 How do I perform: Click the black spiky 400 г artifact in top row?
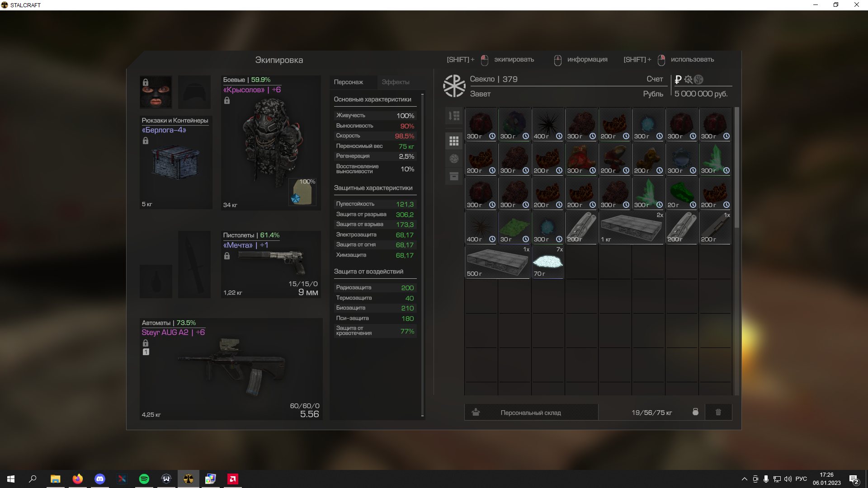click(548, 124)
